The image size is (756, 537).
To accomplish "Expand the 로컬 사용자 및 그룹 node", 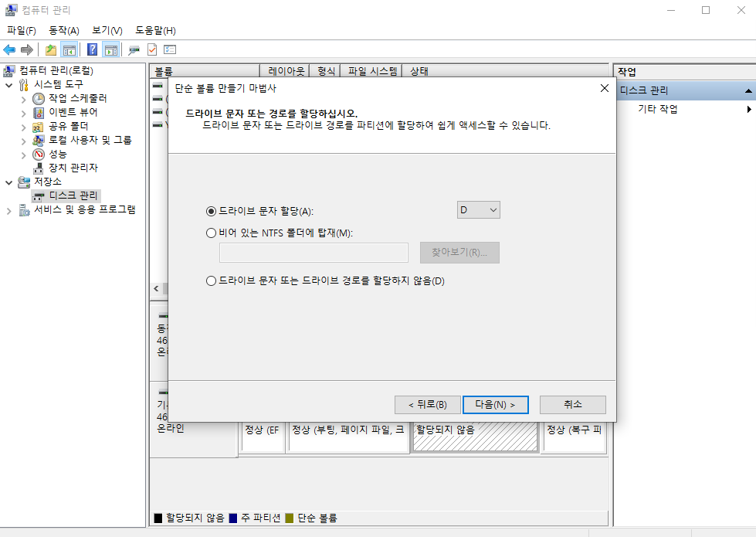I will [24, 141].
